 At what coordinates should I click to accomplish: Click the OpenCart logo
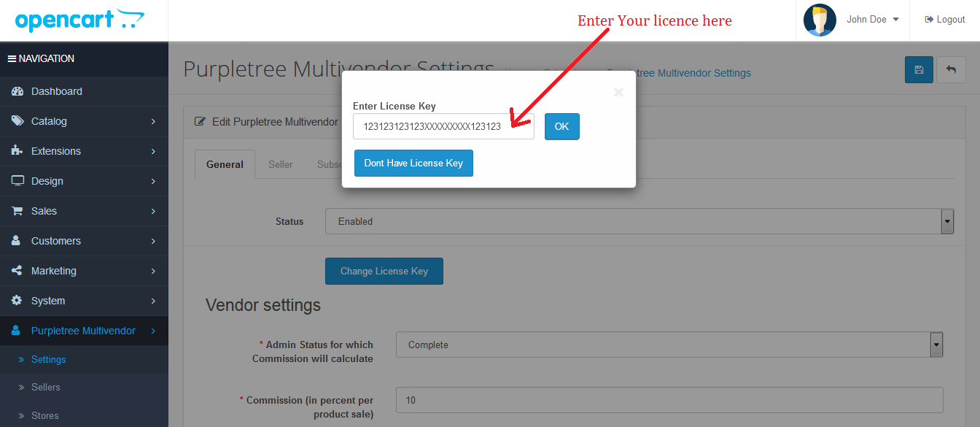pos(79,20)
